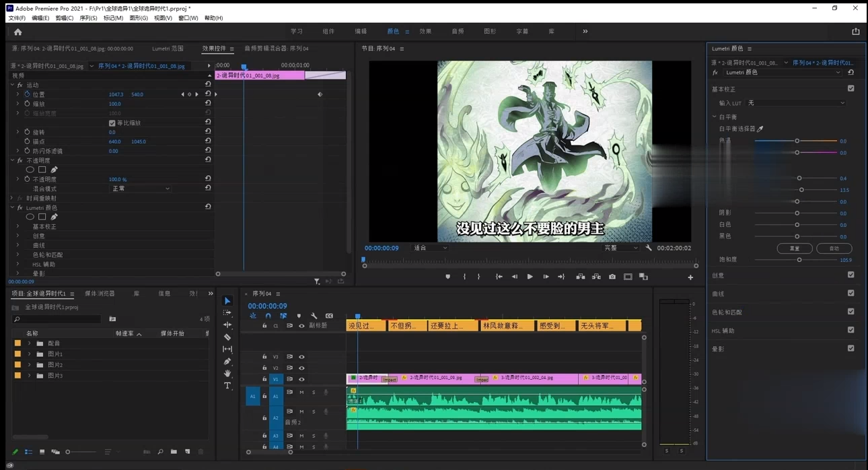Click the white balance eyedropper icon
868x470 pixels.
pos(760,129)
